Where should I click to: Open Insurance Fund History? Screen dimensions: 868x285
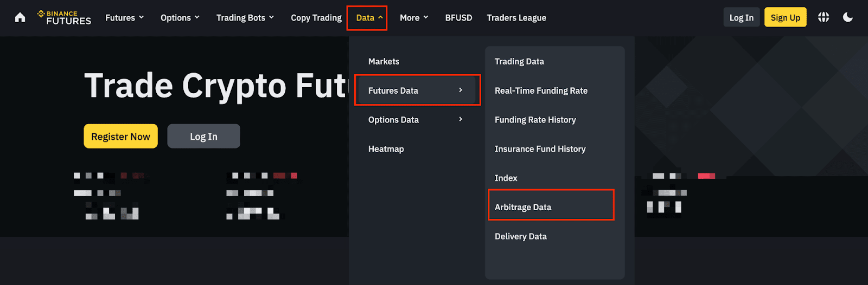(540, 148)
